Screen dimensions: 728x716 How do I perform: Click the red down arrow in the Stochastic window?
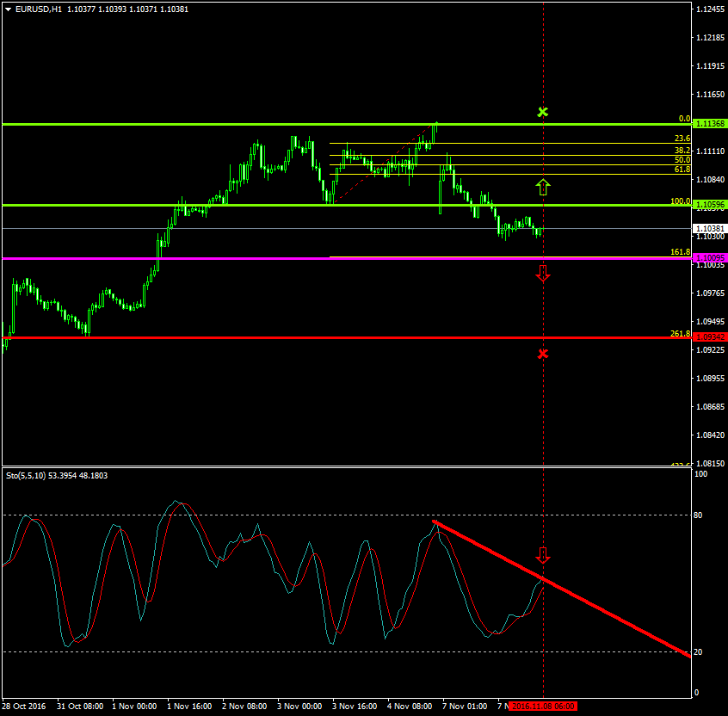click(x=542, y=554)
